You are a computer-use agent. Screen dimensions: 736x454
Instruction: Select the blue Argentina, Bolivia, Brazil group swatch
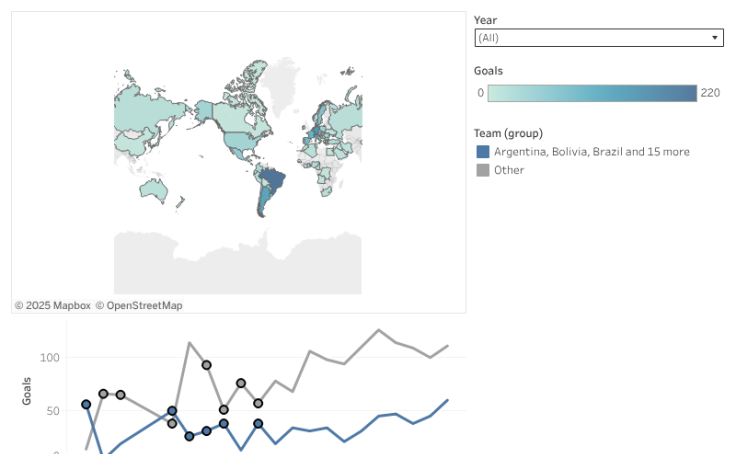[483, 152]
